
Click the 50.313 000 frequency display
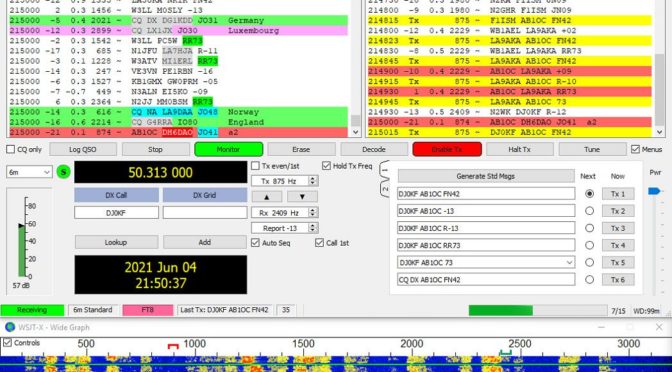[x=161, y=172]
